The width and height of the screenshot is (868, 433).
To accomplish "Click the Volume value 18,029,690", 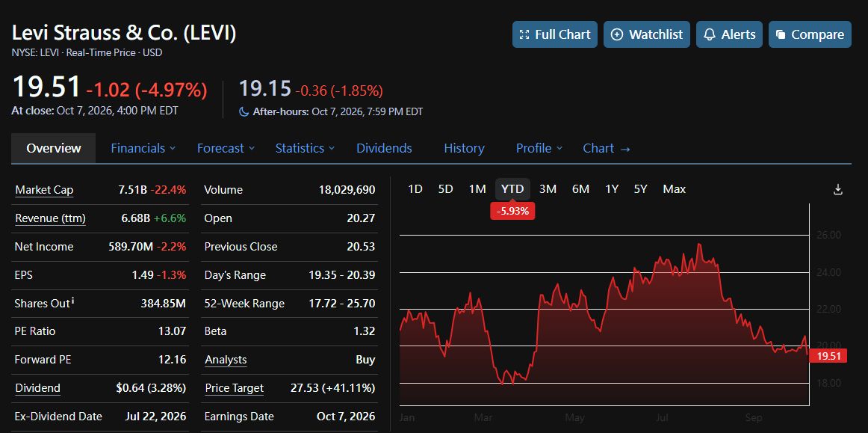I will pyautogui.click(x=347, y=190).
